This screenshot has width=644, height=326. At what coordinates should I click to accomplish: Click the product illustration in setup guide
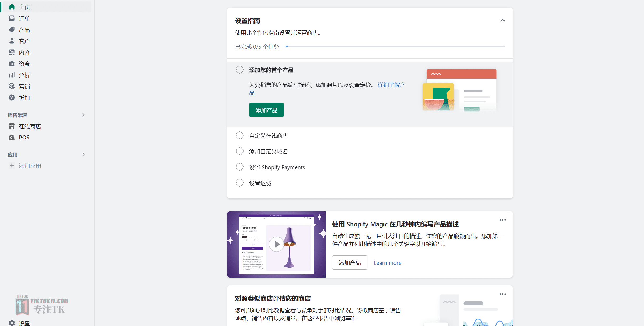point(460,91)
